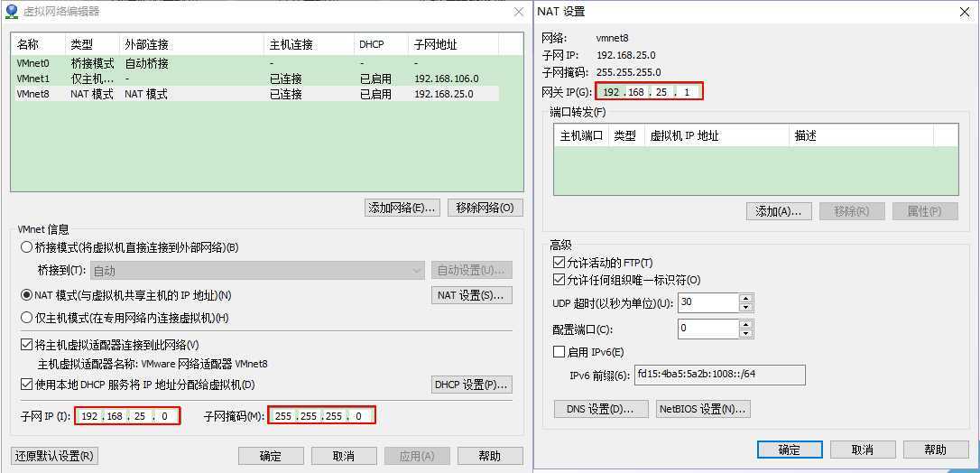The height and width of the screenshot is (473, 980).
Task: Toggle 使用本地 DHCP 服务 checkbox
Action: tap(26, 385)
